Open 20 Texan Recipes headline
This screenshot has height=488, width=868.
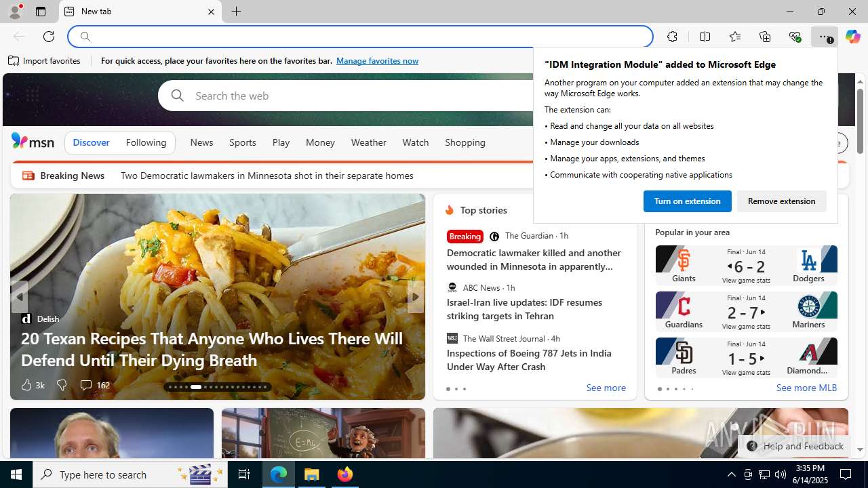point(212,349)
